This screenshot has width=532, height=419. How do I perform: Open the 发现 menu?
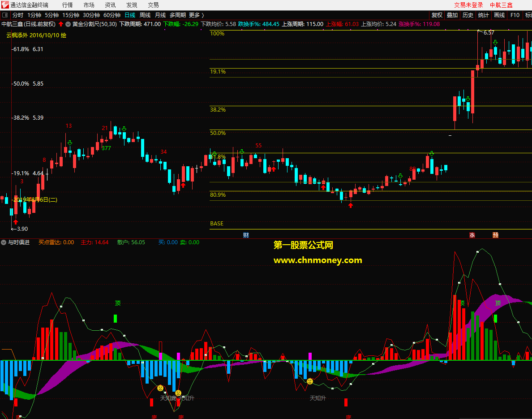pos(132,5)
